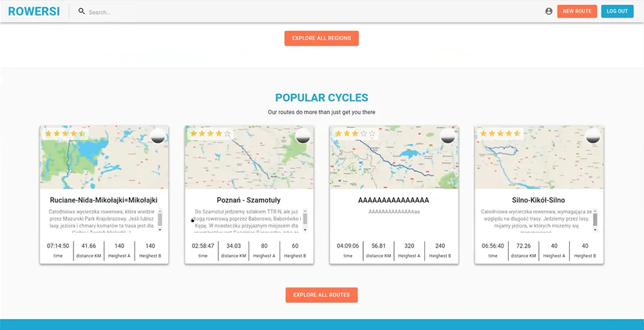
Task: Click the Silno-Kikół-Silno title
Action: (538, 200)
